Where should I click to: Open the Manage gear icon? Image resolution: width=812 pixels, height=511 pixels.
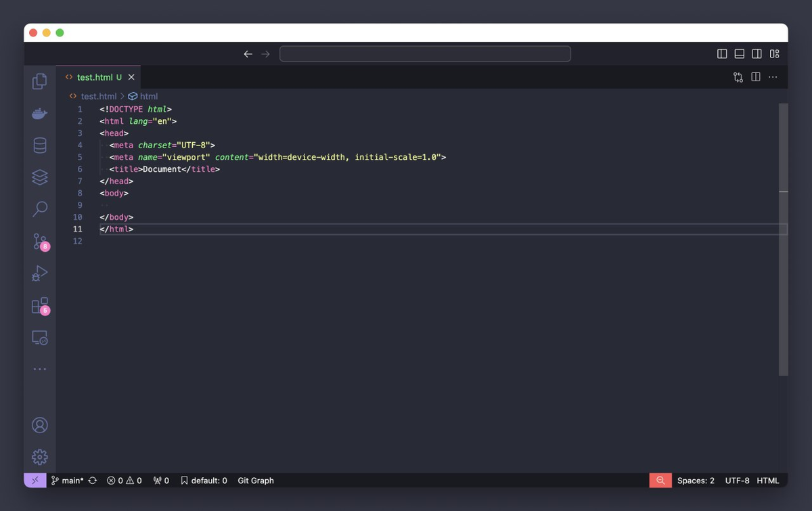40,457
